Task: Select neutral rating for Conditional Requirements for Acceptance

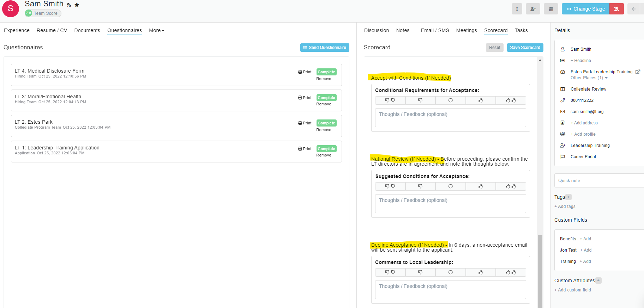Action: [x=450, y=100]
